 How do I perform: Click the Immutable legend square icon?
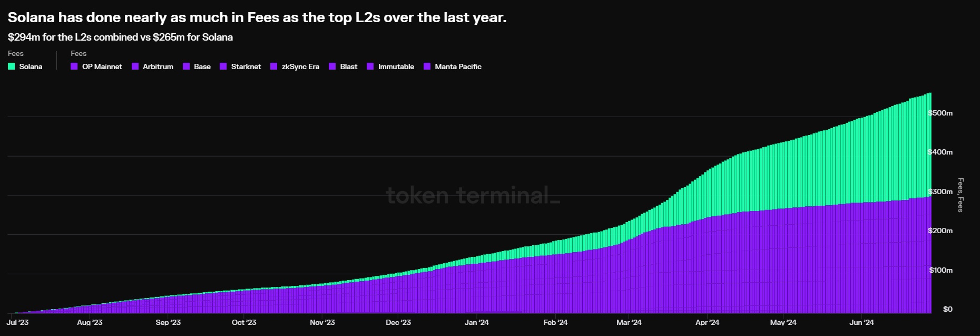[370, 66]
